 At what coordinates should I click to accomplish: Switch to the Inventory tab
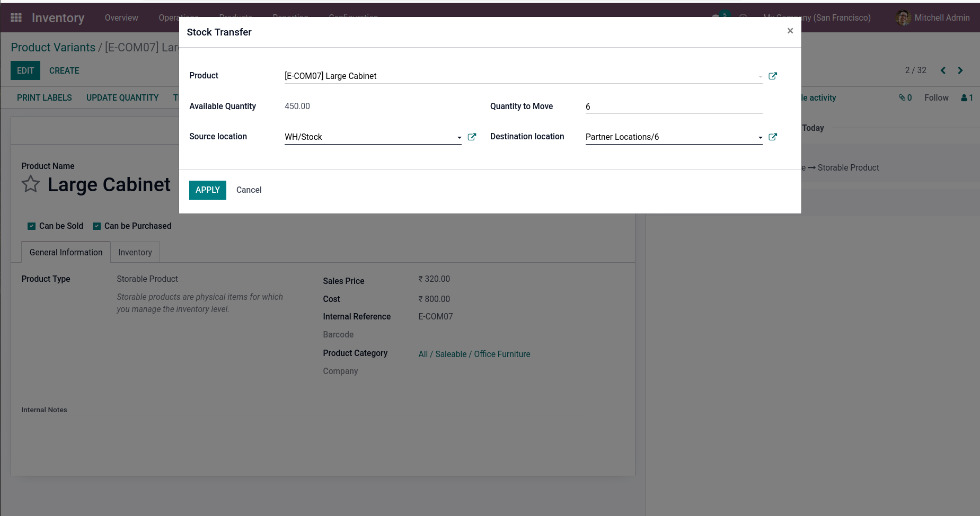(135, 252)
